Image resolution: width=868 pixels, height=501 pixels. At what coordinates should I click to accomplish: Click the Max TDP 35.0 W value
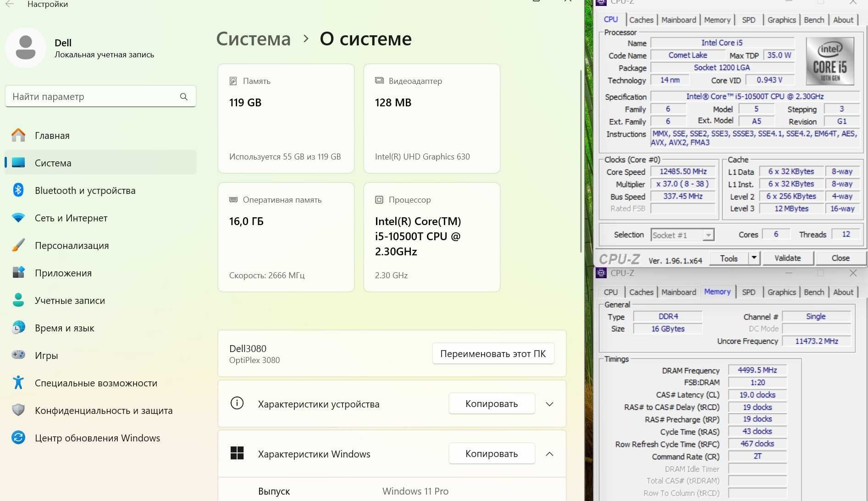(779, 55)
